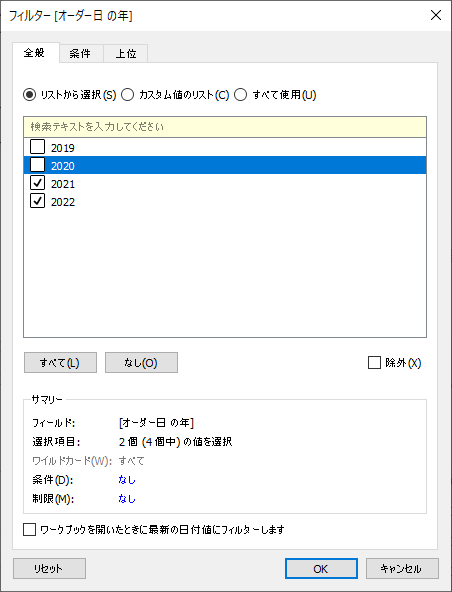452x592 pixels.
Task: Open the 条件(D) なし link
Action: [126, 480]
